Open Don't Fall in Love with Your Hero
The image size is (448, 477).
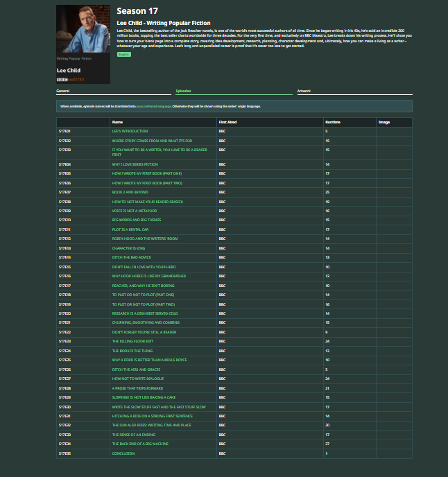144,267
